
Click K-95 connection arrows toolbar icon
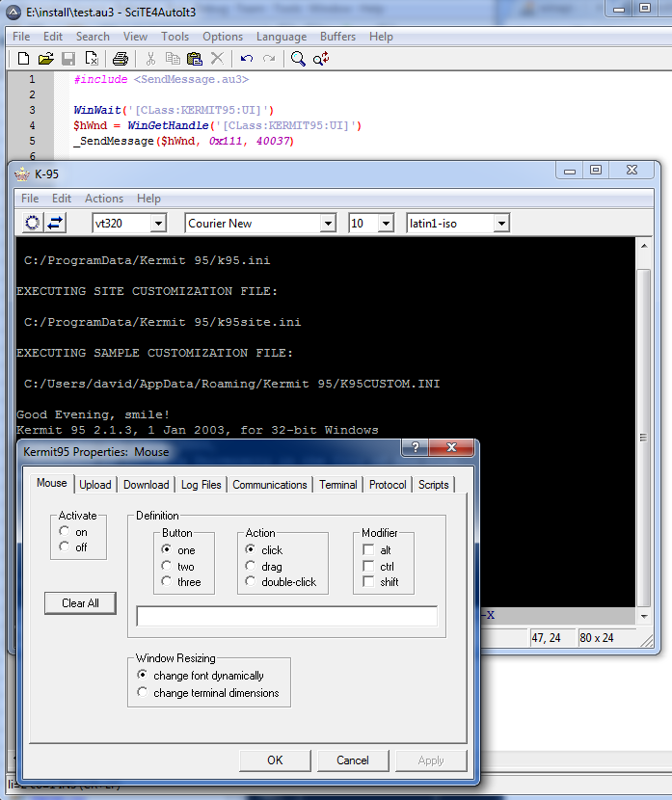(x=55, y=223)
